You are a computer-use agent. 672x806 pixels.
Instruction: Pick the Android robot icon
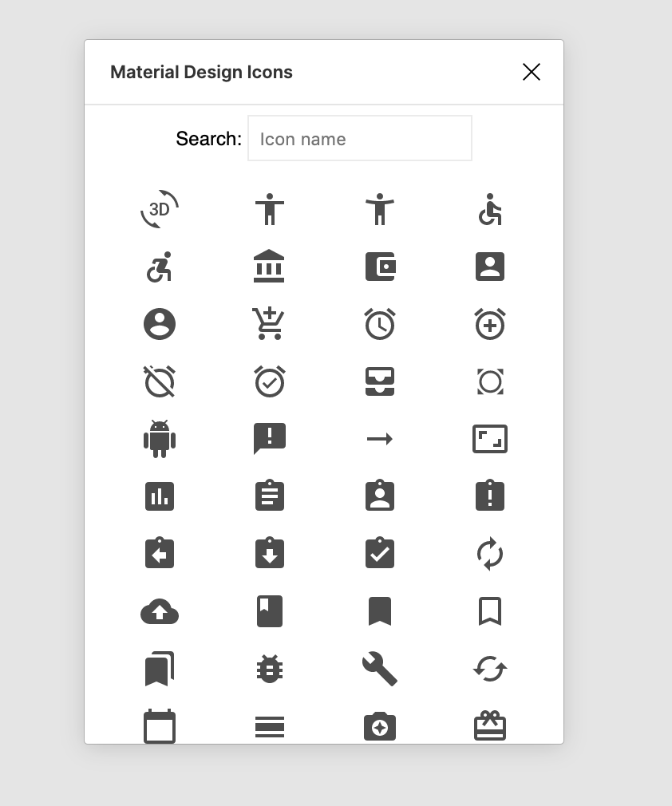tap(160, 439)
